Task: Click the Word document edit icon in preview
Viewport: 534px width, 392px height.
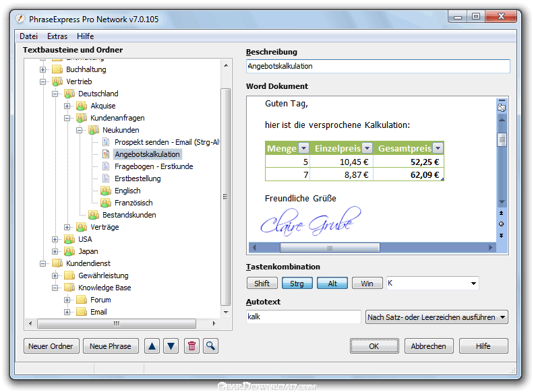Action: click(x=502, y=108)
